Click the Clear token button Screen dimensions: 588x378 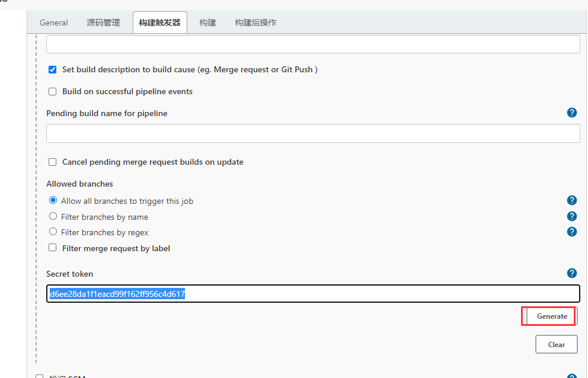pos(556,344)
